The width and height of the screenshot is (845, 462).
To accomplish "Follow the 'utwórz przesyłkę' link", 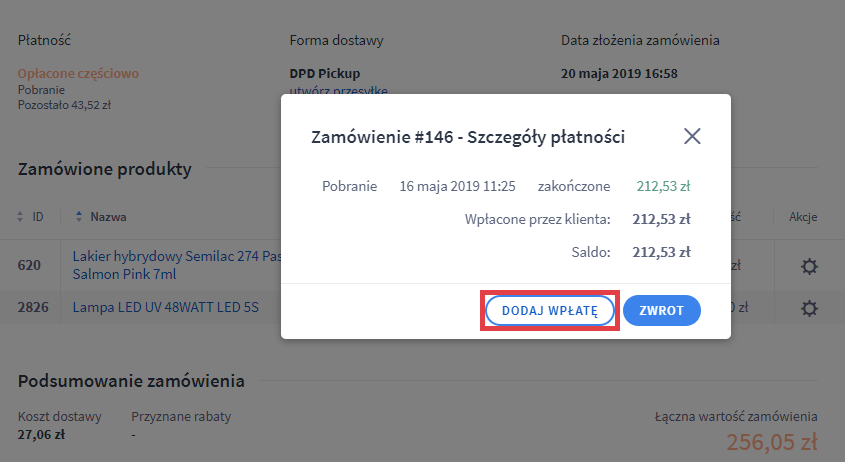I will 338,91.
